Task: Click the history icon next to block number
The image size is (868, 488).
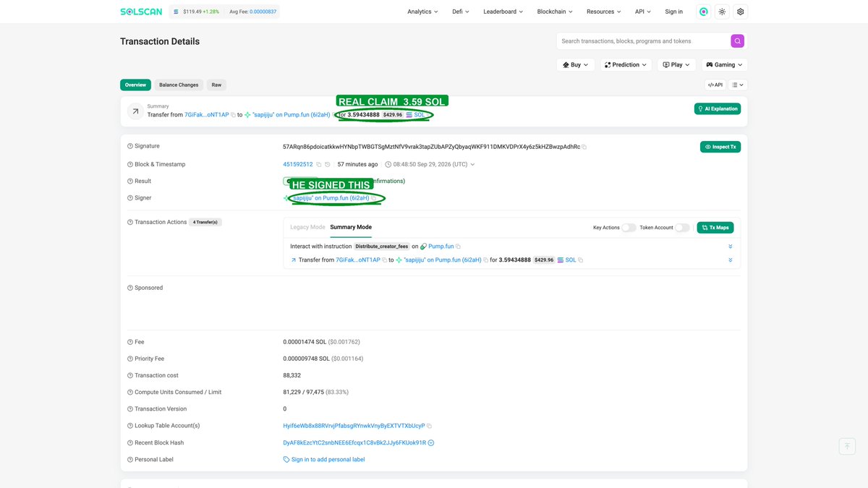Action: tap(328, 164)
